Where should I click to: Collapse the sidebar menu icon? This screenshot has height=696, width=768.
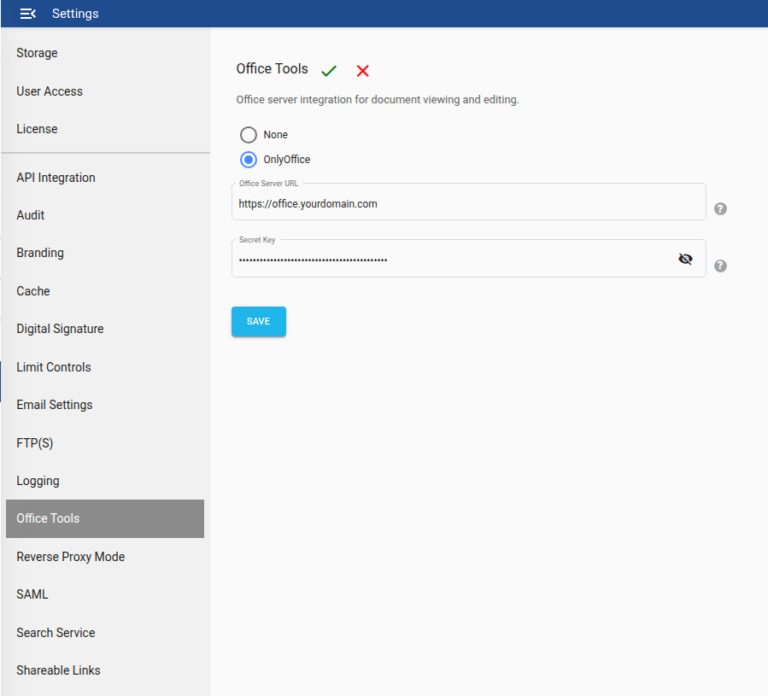(28, 14)
